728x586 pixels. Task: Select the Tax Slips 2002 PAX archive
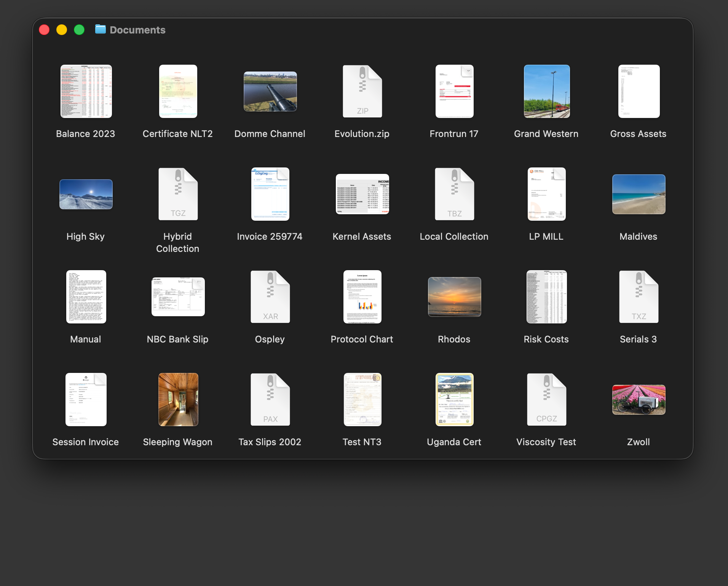(270, 400)
